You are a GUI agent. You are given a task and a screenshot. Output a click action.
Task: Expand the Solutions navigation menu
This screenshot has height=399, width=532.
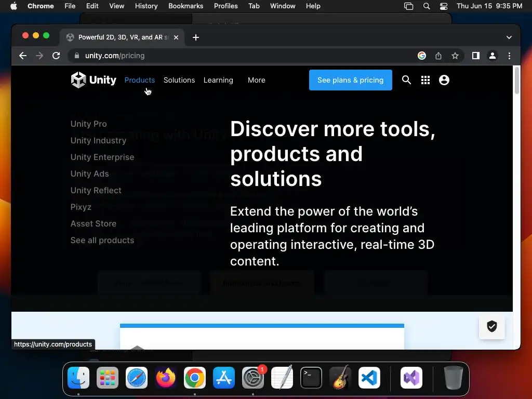(179, 80)
